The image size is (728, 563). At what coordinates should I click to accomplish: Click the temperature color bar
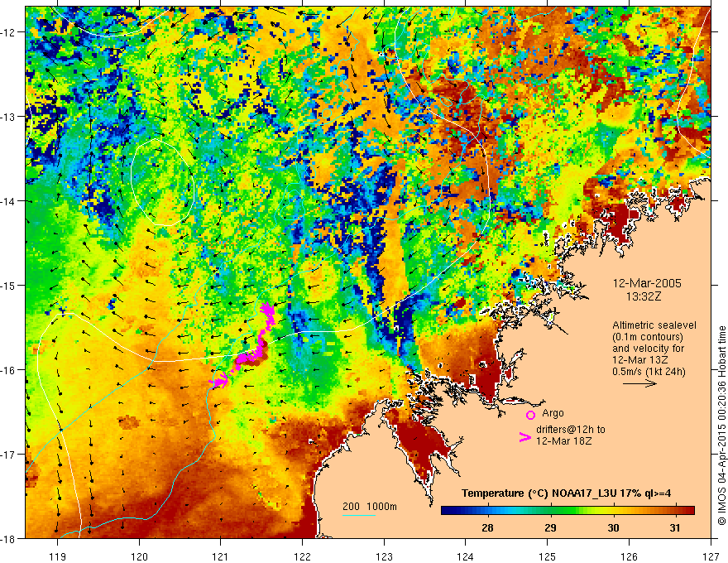(568, 511)
